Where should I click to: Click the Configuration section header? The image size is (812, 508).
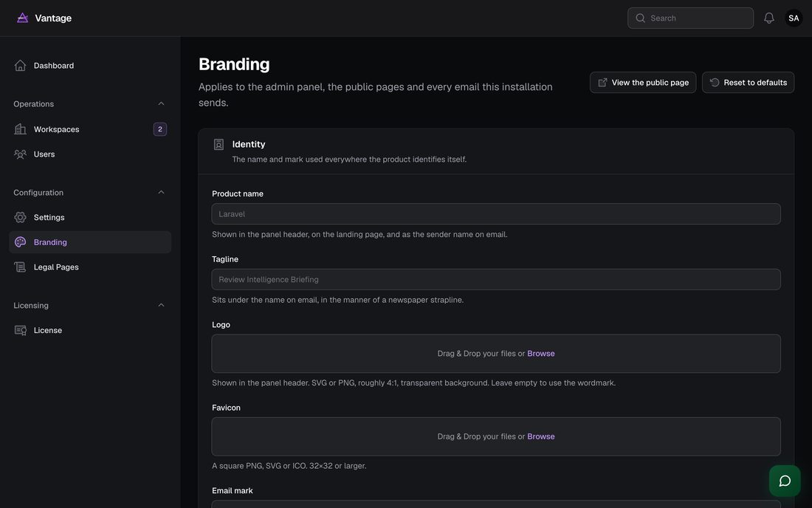point(90,193)
